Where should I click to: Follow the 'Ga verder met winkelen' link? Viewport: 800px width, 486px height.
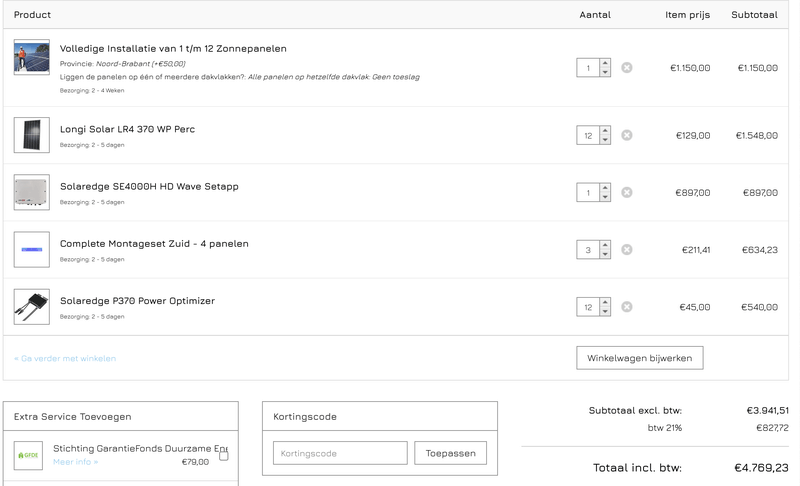[x=65, y=358]
